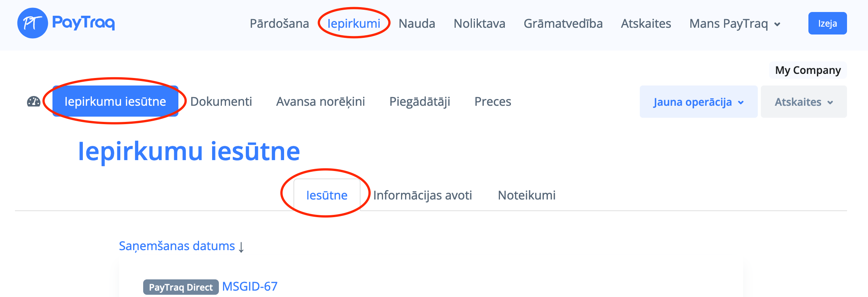
Task: Open Noliktava from the navigation bar
Action: 479,24
